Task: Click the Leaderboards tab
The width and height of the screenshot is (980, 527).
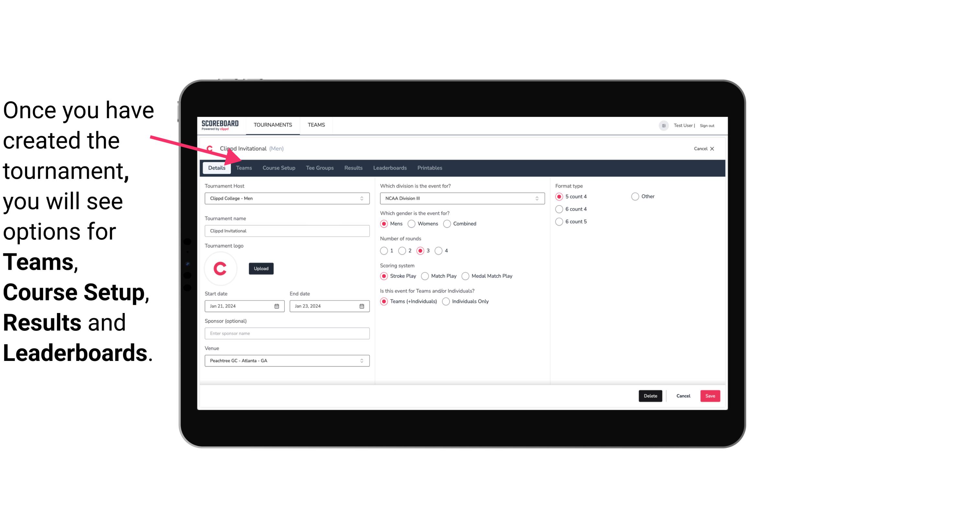Action: pyautogui.click(x=389, y=167)
